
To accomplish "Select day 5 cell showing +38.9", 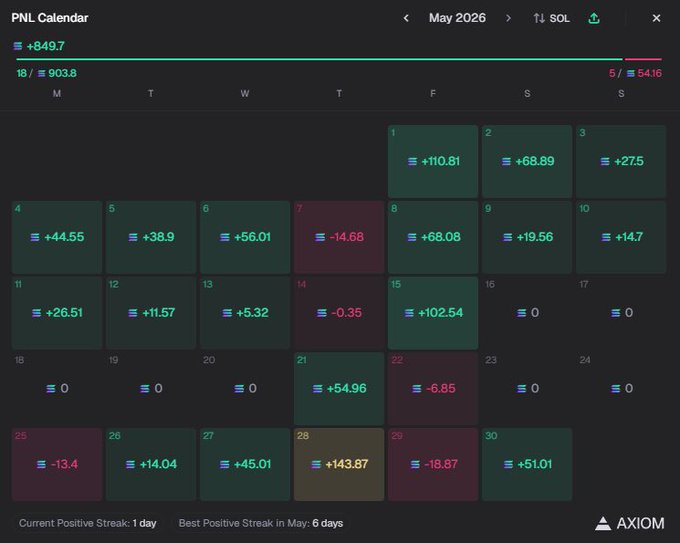I will point(151,237).
